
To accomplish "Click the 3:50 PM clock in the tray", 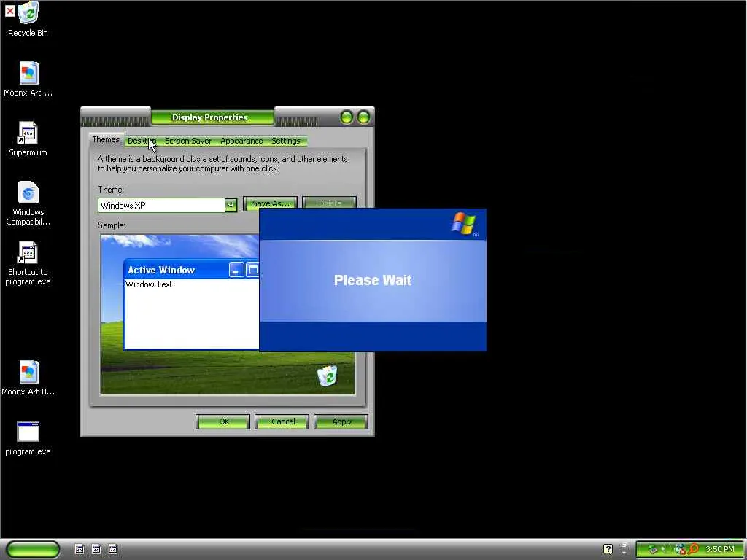I will click(720, 549).
